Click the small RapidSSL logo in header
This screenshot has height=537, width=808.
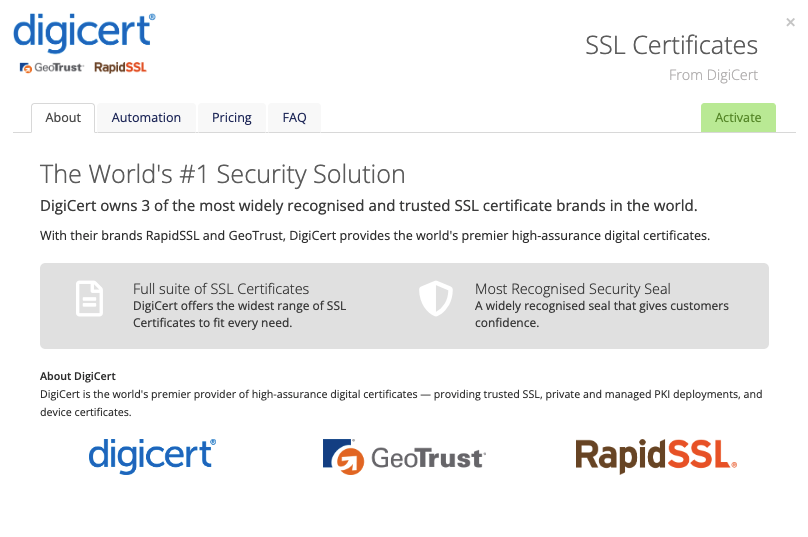[120, 68]
